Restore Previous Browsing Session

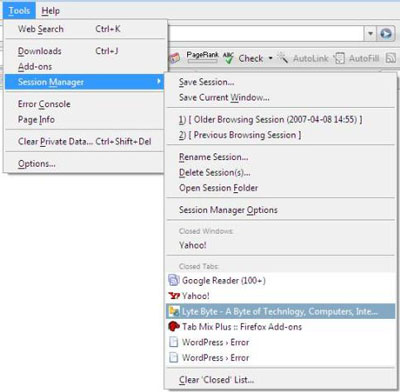281,135
